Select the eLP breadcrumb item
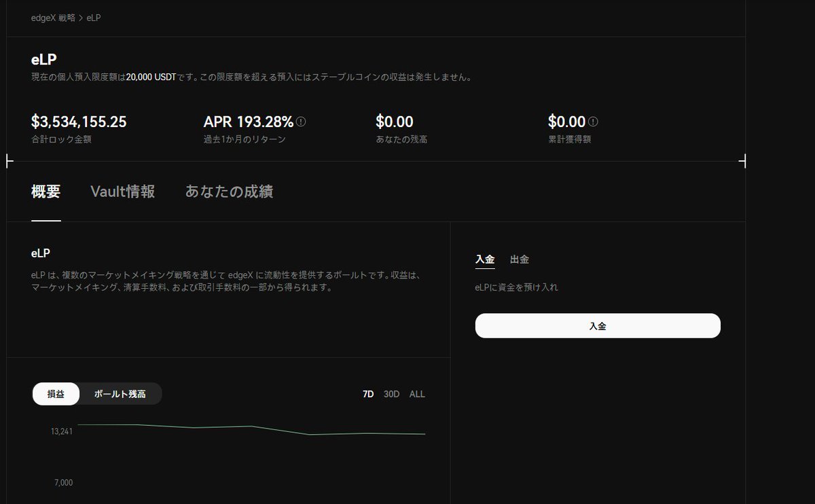Screen dimensions: 815x504 click(94, 18)
